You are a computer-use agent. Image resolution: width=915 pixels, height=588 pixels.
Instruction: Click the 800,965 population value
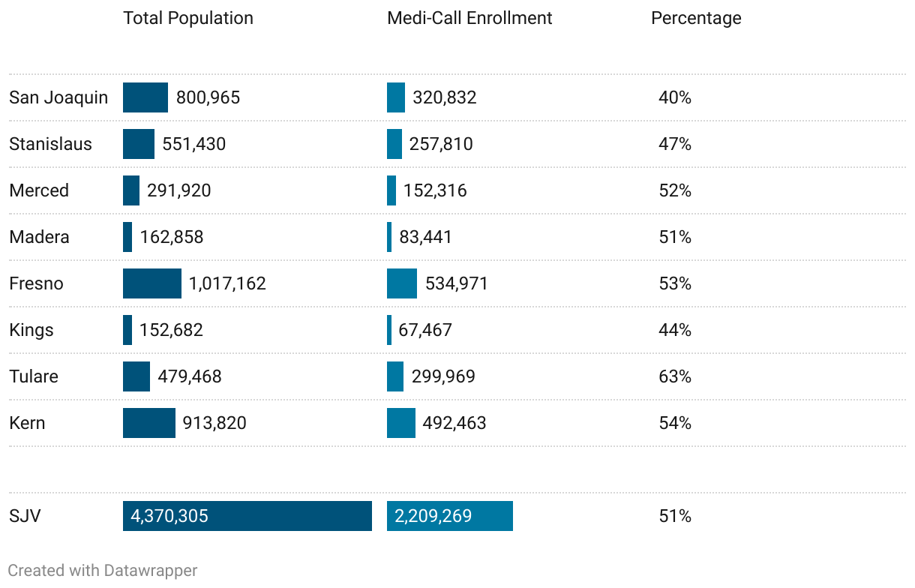[208, 97]
